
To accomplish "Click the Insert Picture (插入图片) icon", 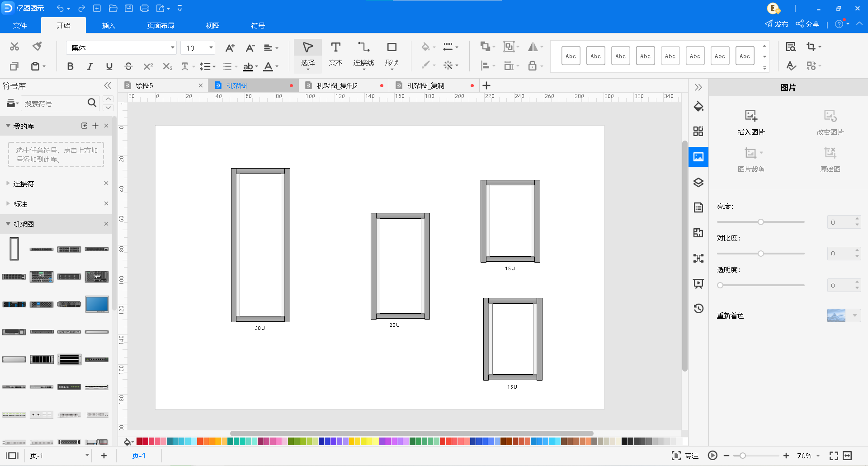I will coord(751,122).
